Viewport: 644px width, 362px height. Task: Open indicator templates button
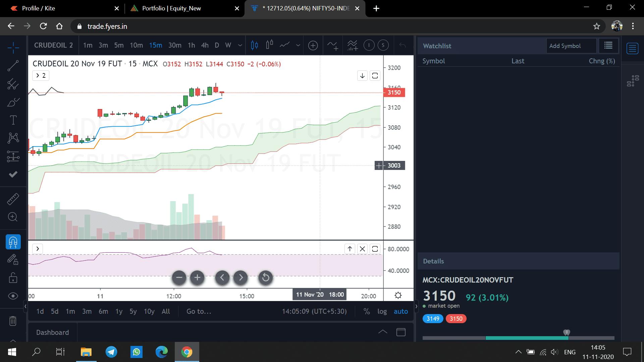[x=352, y=45]
